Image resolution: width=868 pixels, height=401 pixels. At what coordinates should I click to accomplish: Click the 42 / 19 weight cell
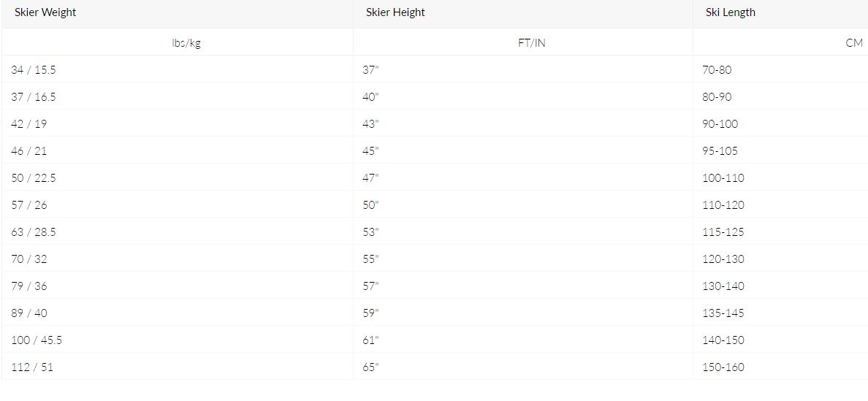tap(29, 124)
